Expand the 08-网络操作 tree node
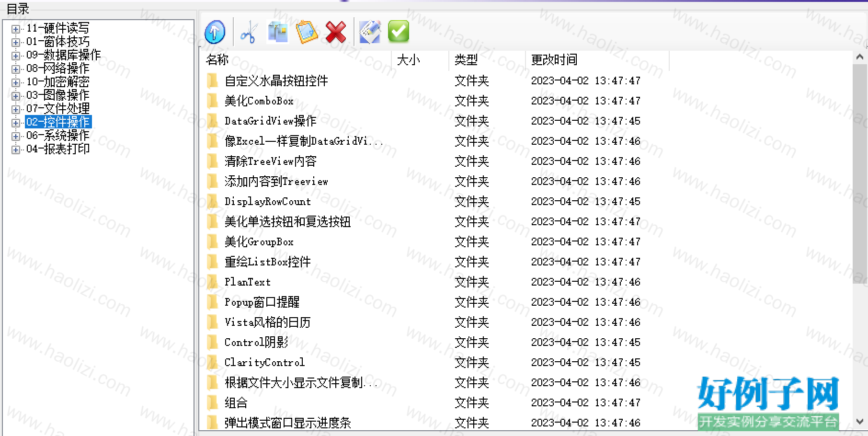Viewport: 868px width, 436px height. [16, 69]
